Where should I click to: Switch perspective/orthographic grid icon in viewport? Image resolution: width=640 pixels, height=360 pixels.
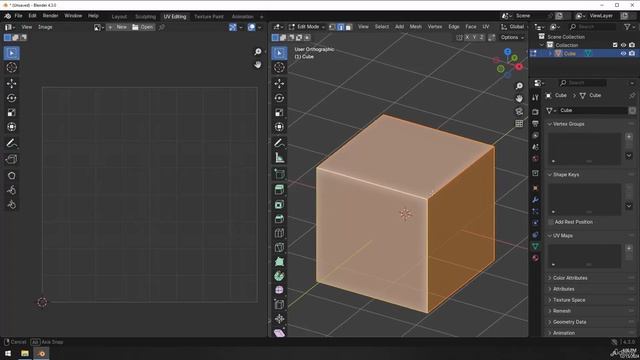(519, 124)
